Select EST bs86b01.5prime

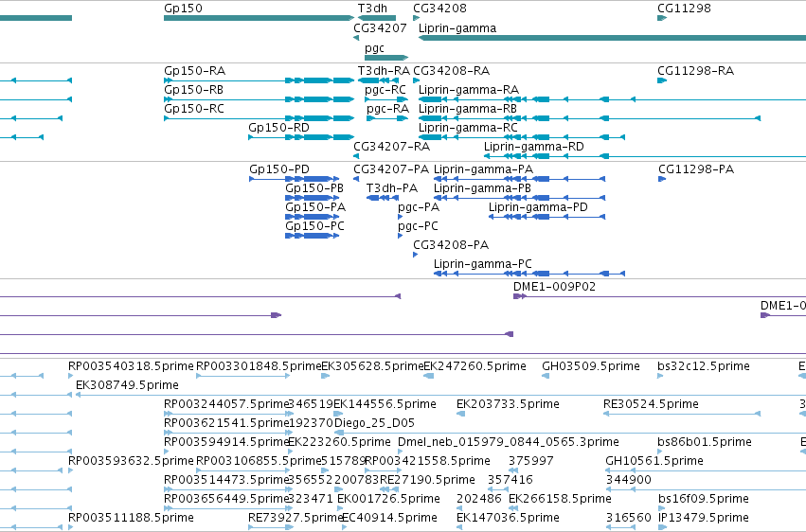click(660, 452)
